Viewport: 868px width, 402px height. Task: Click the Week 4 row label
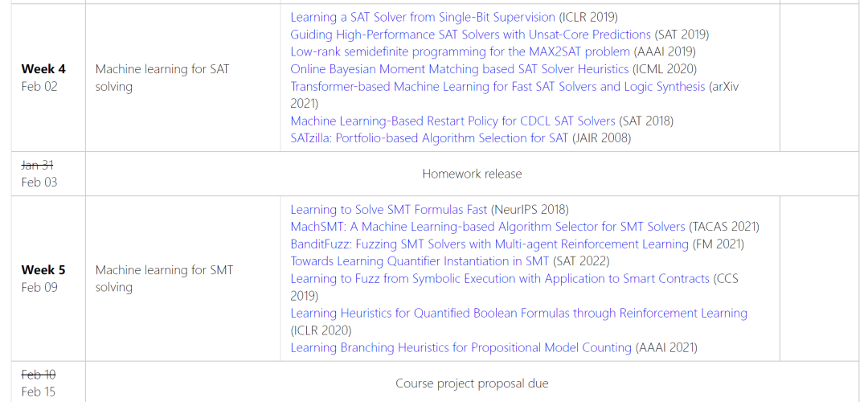click(x=43, y=69)
